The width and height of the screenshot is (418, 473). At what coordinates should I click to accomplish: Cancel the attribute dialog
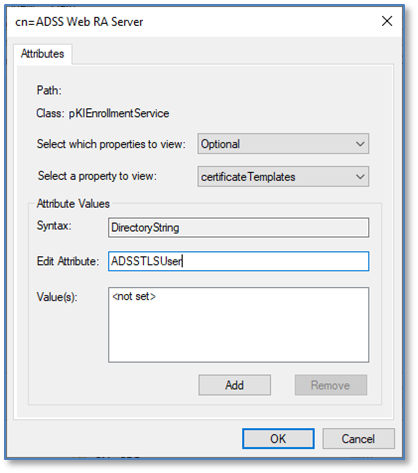(x=358, y=438)
